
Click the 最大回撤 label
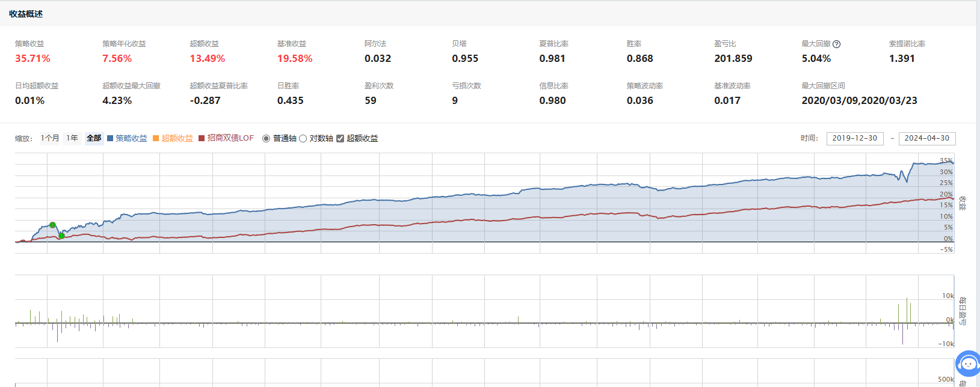[x=816, y=44]
